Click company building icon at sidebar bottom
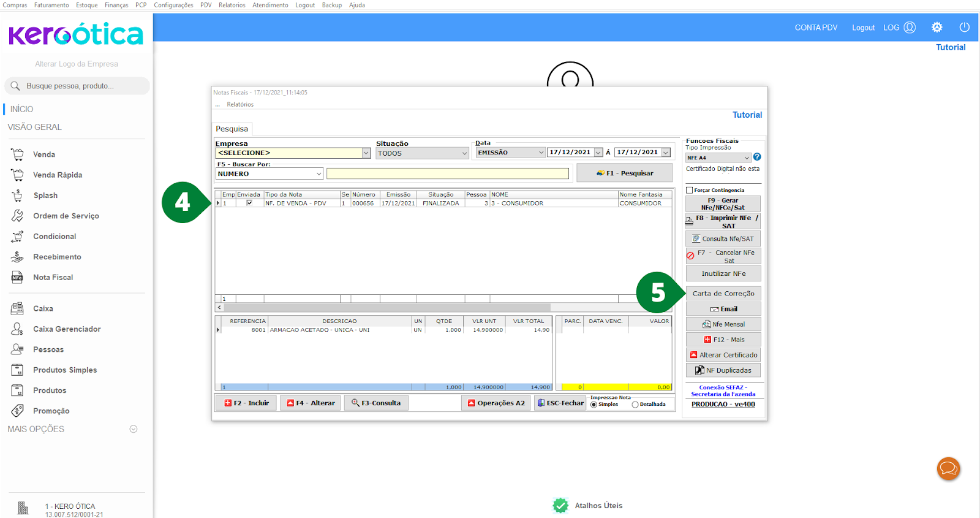 coord(23,508)
